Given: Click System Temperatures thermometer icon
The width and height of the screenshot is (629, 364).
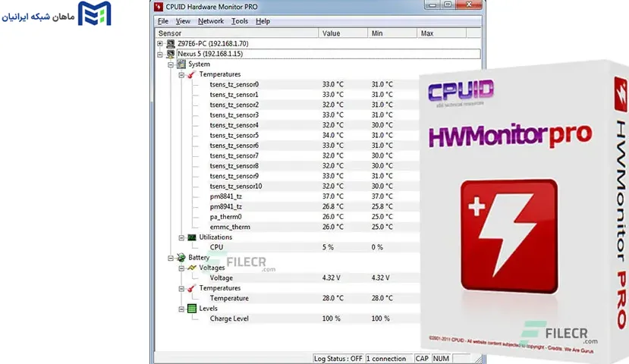Looking at the screenshot, I should pos(192,74).
